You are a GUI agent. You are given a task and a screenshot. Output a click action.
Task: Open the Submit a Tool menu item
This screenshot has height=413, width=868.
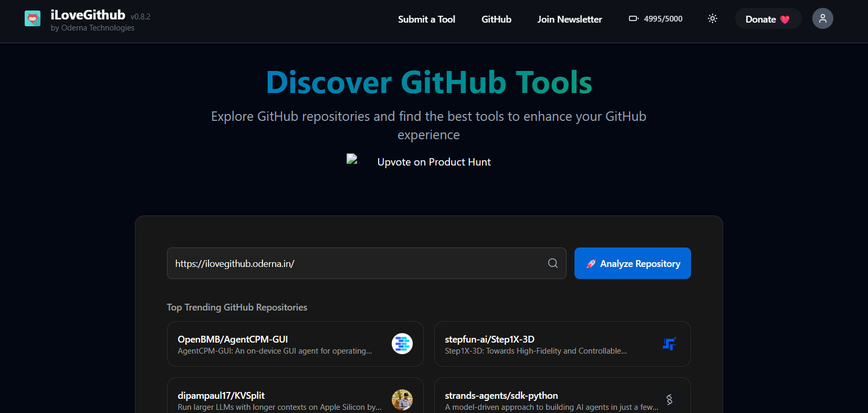click(426, 19)
